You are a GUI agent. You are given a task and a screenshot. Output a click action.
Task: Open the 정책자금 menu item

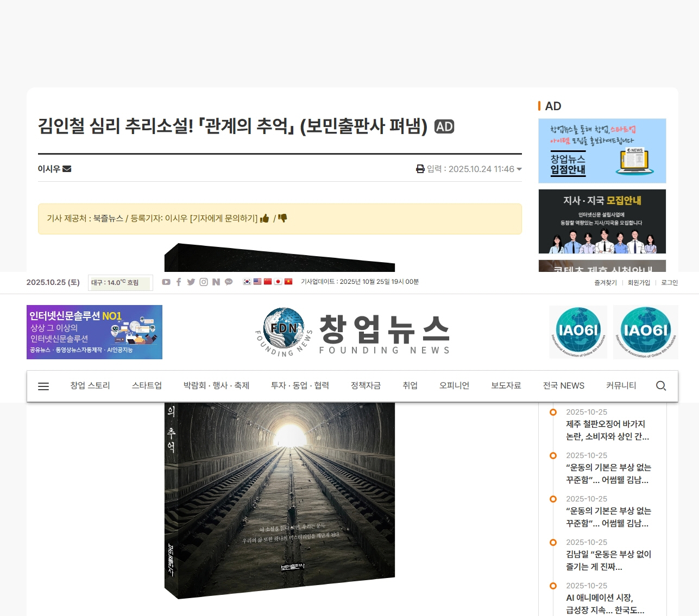click(x=366, y=385)
